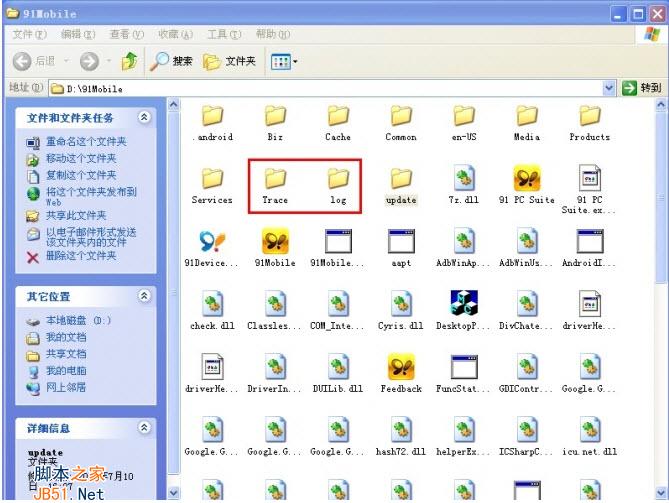The width and height of the screenshot is (669, 503).
Task: Open the .android folder
Action: [x=212, y=123]
